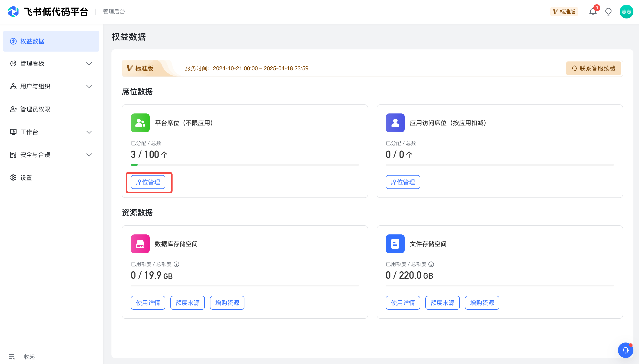Click the info icon beside file storage 总额度
The width and height of the screenshot is (639, 364).
[x=431, y=265]
